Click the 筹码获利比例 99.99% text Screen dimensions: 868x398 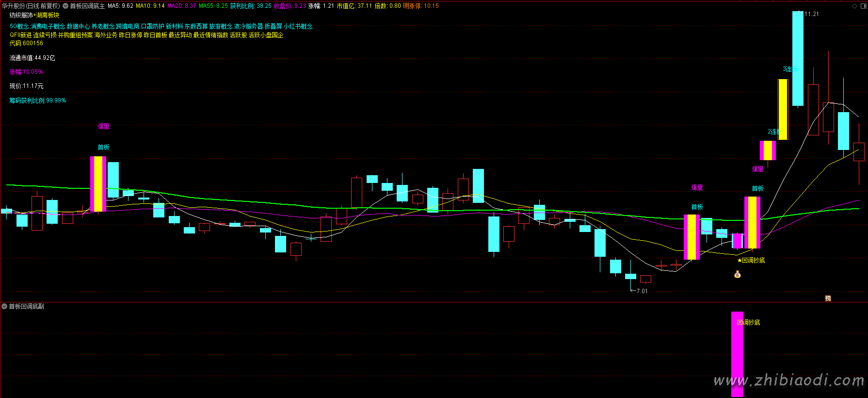click(38, 100)
